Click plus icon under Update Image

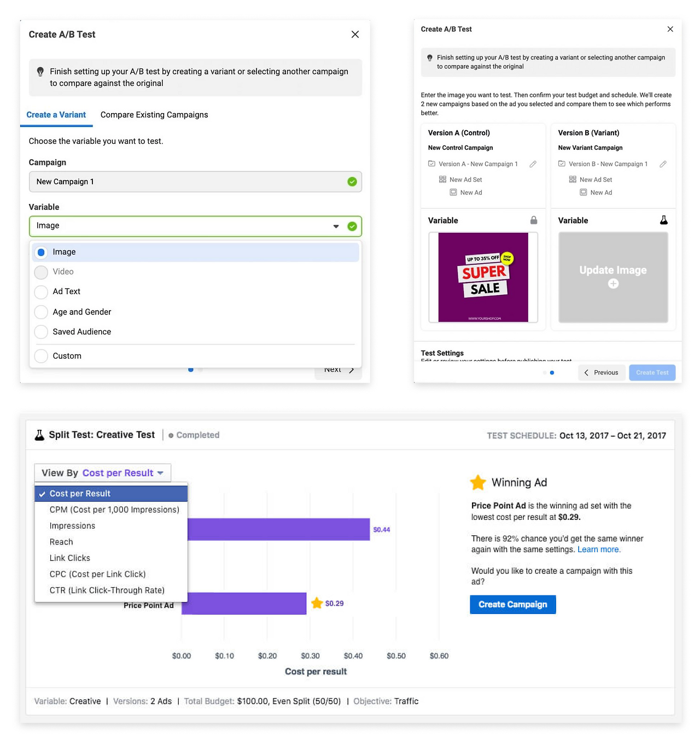pos(613,284)
